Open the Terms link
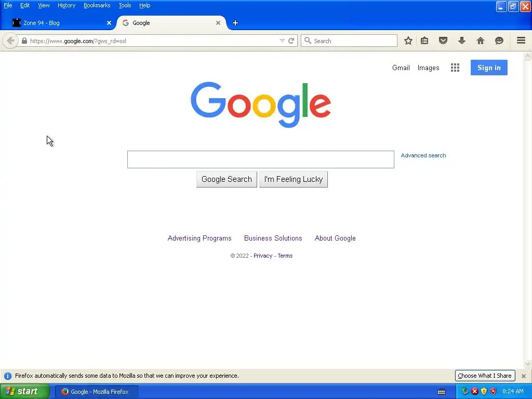 click(285, 256)
